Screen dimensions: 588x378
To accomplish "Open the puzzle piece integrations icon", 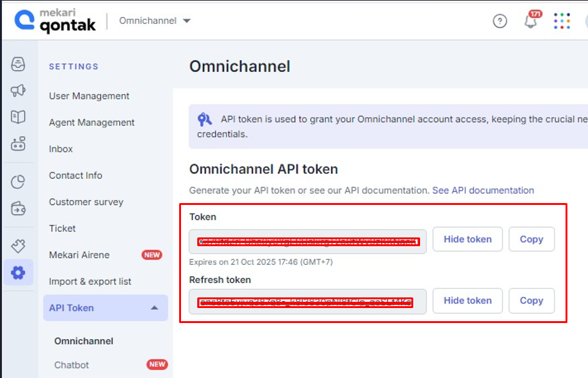I will pos(18,246).
